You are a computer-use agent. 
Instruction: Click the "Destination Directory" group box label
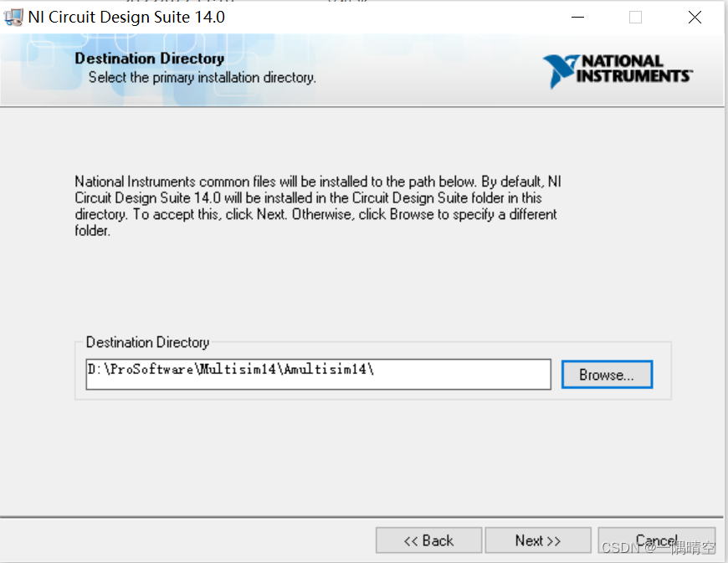tap(147, 342)
